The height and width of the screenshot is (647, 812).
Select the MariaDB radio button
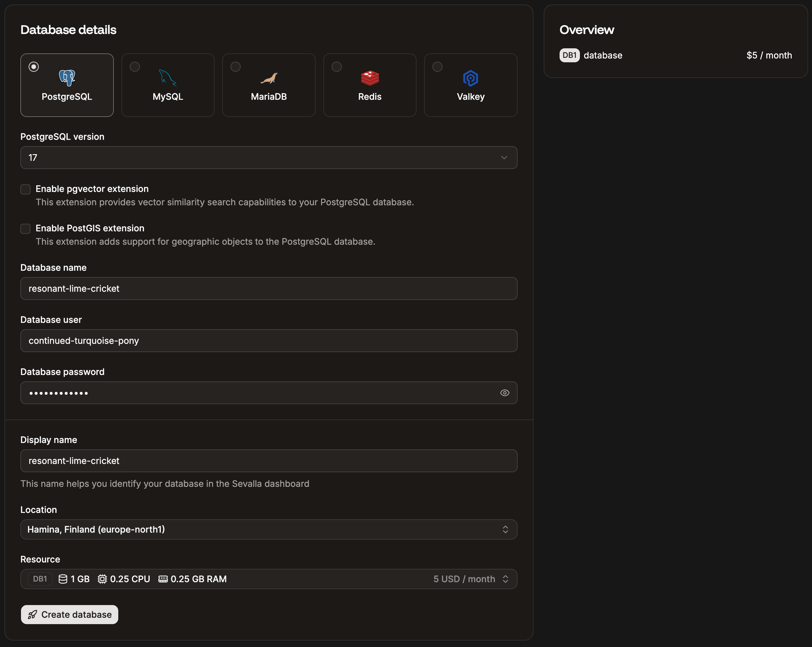(x=236, y=67)
